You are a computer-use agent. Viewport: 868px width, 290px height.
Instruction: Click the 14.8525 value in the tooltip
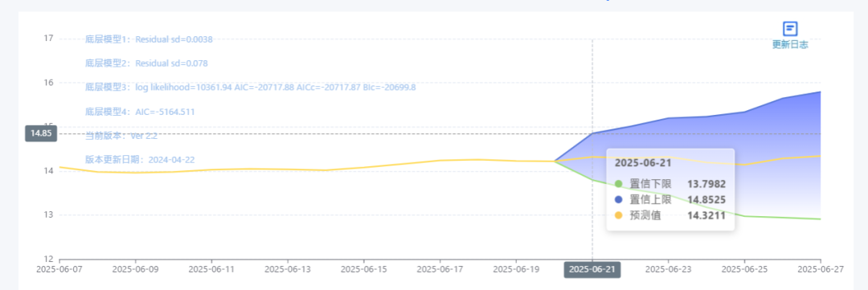click(x=706, y=200)
